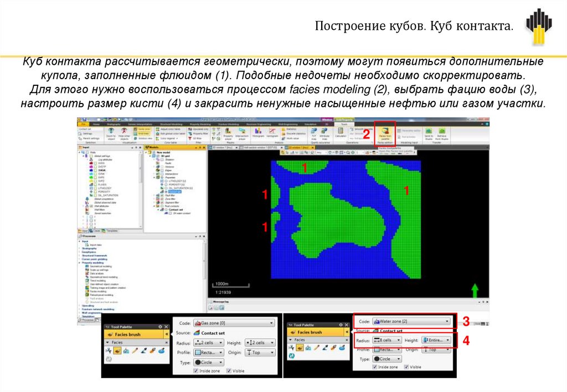567x392 pixels.
Task: Collapse the Facies section in Water zone palette
Action: 289,340
